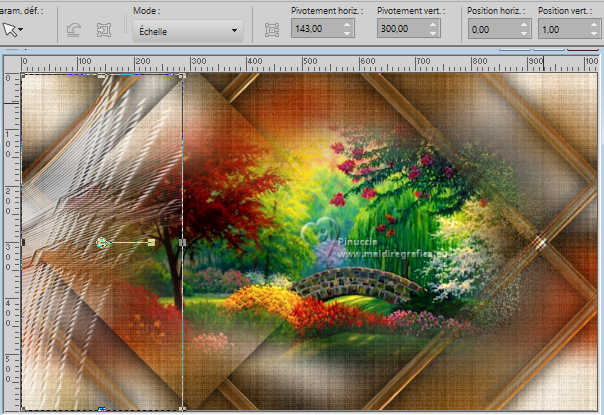Screen dimensions: 604x415
Task: Click the center pivot point icon
Action: click(272, 30)
